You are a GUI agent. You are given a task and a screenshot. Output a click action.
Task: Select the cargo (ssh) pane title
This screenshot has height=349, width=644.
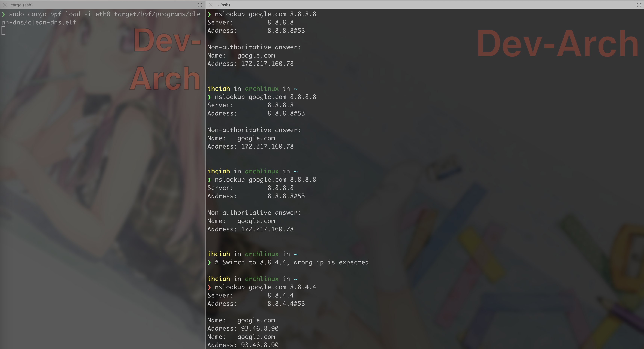[21, 5]
